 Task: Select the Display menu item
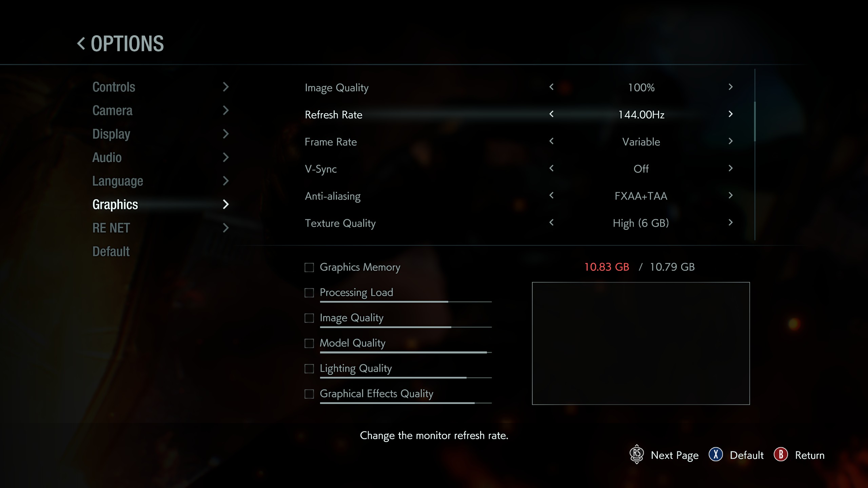click(x=111, y=134)
